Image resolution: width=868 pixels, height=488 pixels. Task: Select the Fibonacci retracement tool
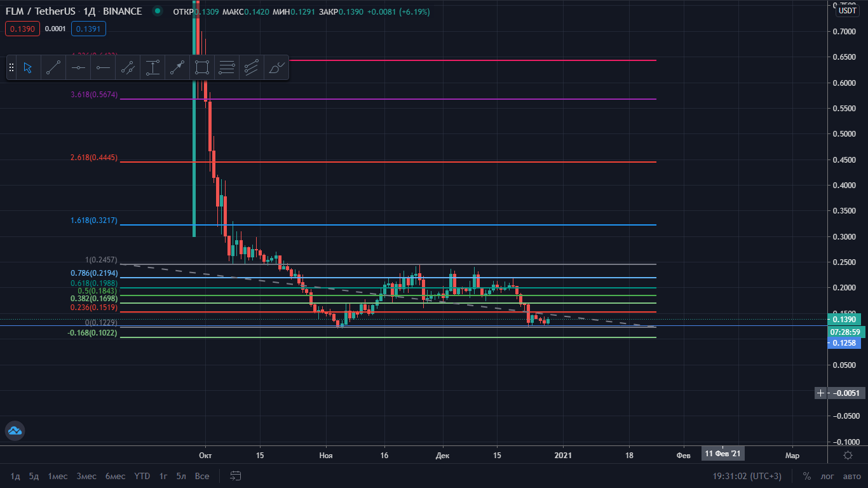pos(227,67)
